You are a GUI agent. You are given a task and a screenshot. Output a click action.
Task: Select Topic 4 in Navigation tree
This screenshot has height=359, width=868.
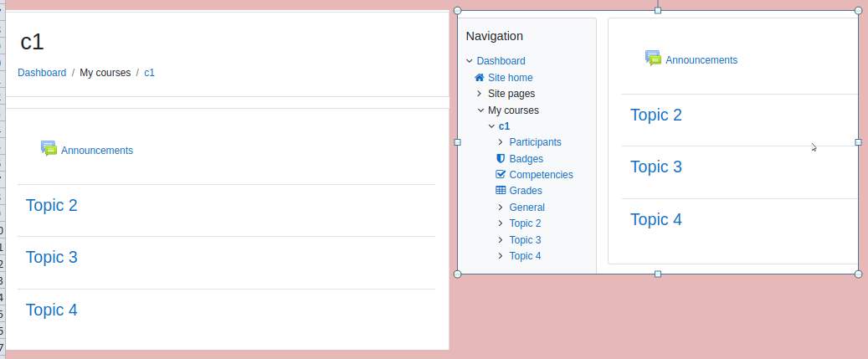tap(525, 255)
